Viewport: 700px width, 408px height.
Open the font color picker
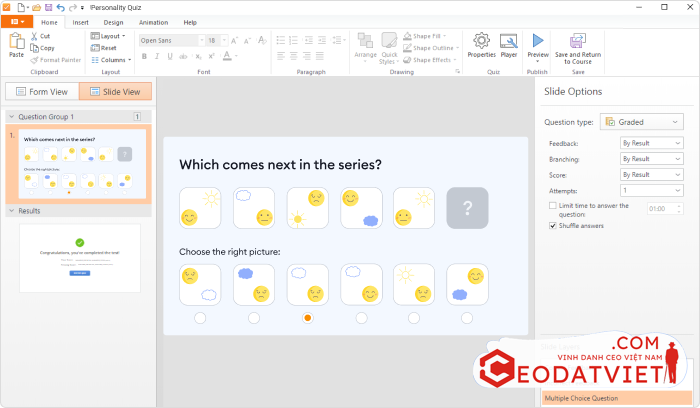click(227, 56)
